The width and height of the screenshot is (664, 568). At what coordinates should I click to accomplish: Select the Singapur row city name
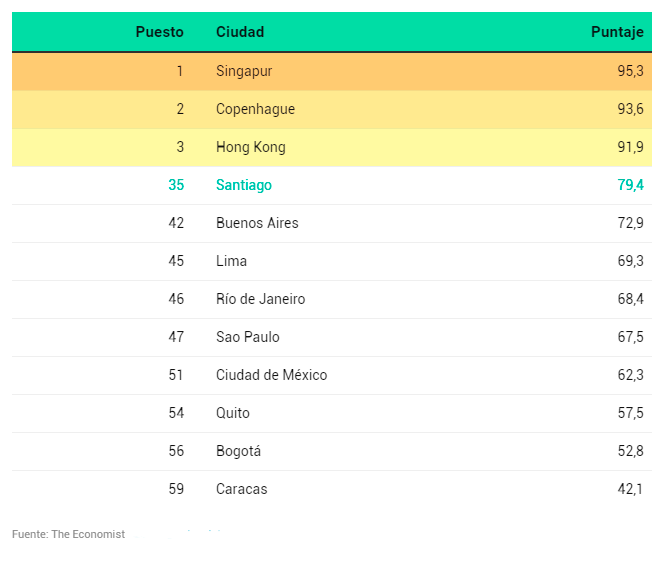(244, 71)
